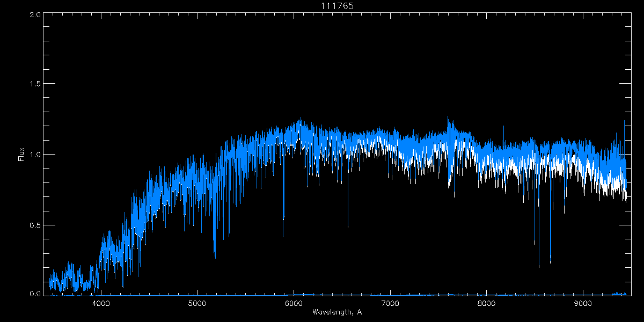
Task: Click the 4000 wavelength tick label
Action: coord(101,303)
